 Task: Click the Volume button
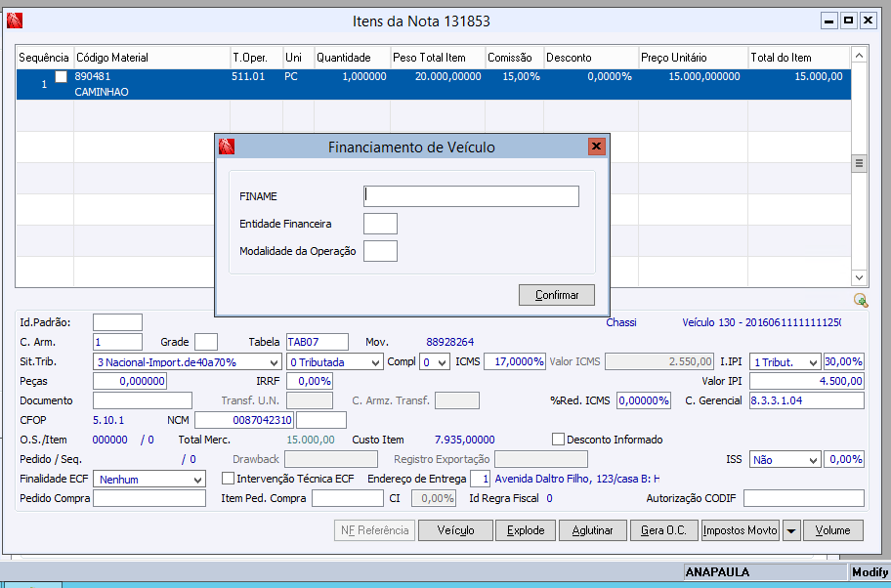click(833, 530)
